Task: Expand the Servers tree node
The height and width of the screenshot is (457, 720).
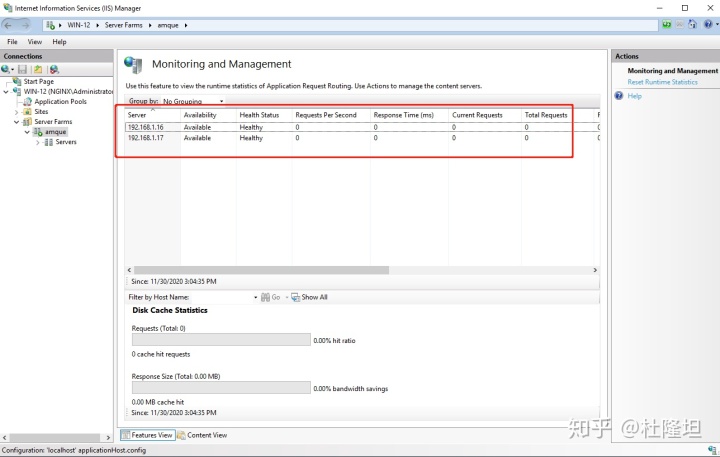Action: pos(38,142)
